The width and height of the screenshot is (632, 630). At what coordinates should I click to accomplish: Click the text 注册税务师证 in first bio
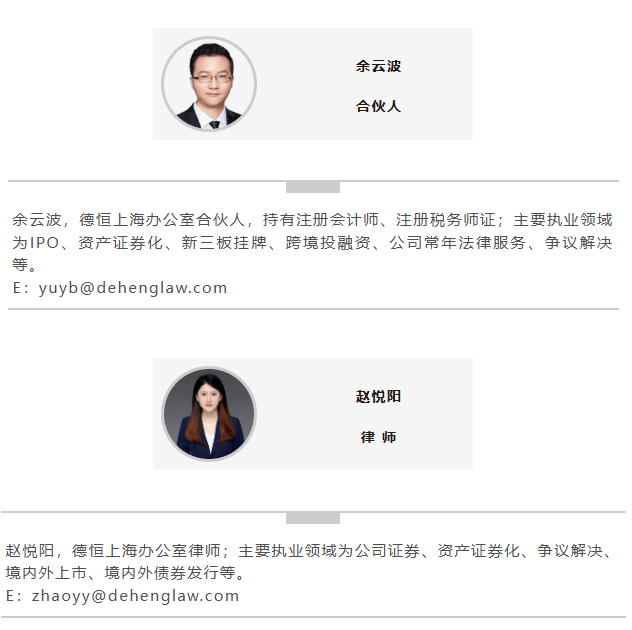point(446,220)
